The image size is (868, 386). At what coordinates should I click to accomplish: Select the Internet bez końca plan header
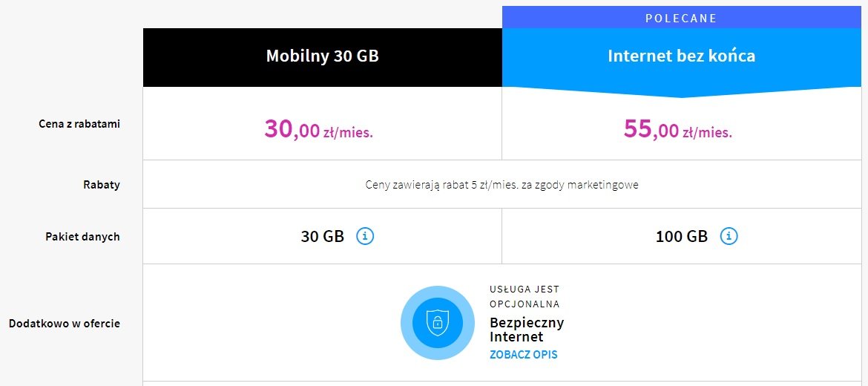click(x=682, y=57)
